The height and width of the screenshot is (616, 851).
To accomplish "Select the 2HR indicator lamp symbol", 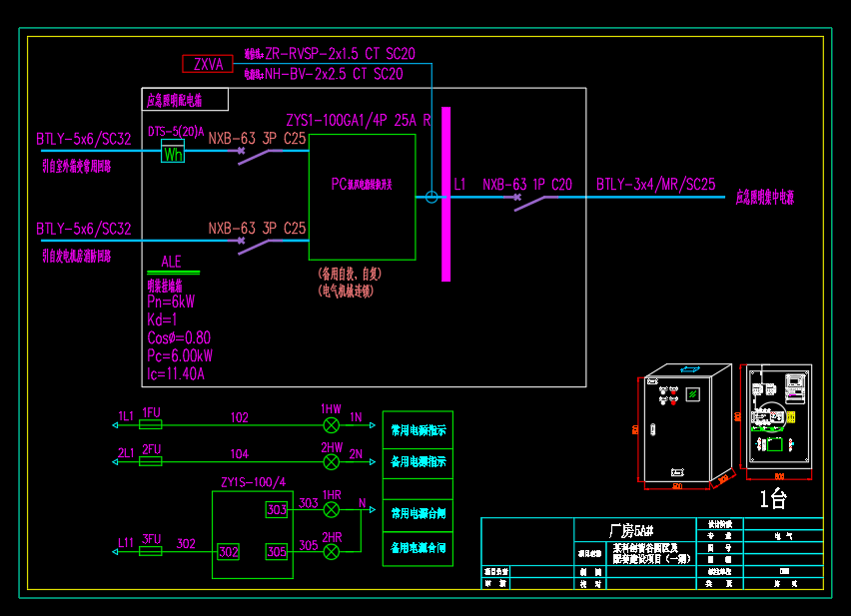I will point(331,552).
